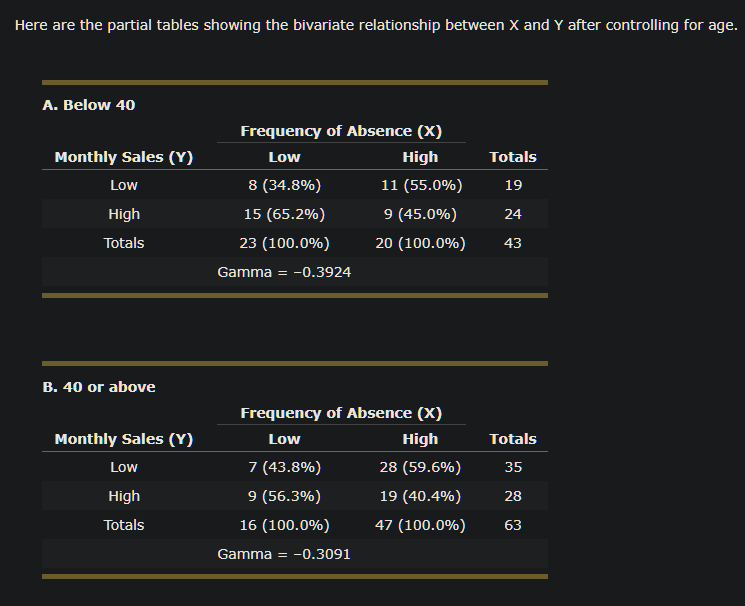The image size is (745, 606).
Task: Click 'Monthly Sales (Y)' header in 40 or above table
Action: click(x=124, y=439)
